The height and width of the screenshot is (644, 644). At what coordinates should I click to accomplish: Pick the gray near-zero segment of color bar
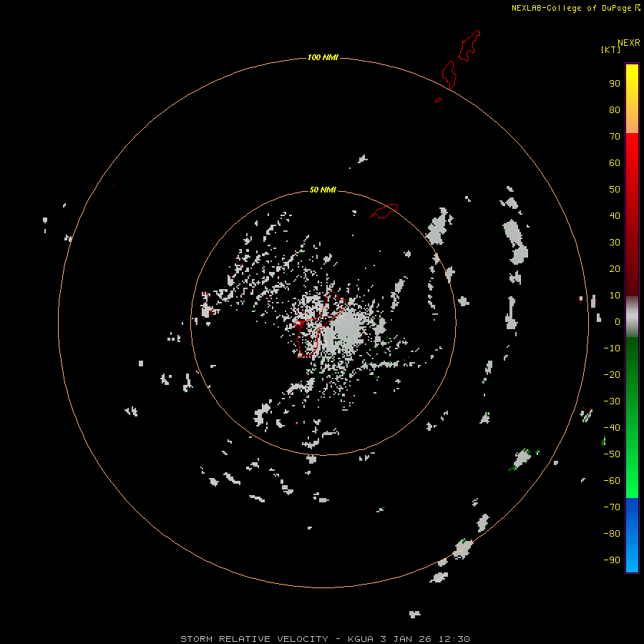click(632, 317)
